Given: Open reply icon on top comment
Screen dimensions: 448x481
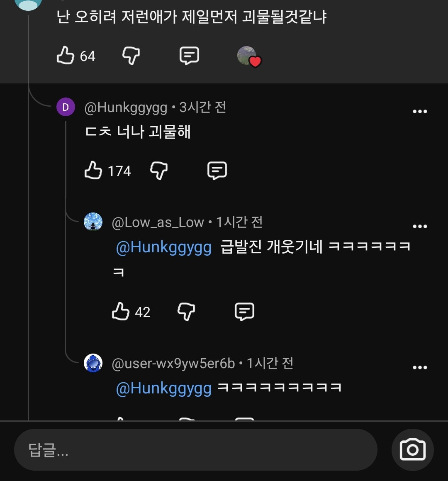Looking at the screenshot, I should [189, 56].
